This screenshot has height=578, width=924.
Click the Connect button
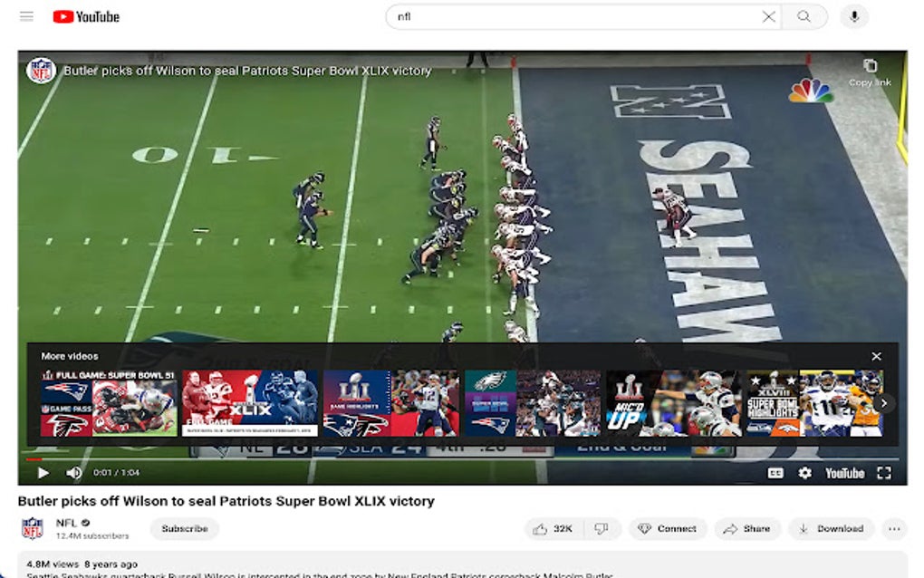668,528
